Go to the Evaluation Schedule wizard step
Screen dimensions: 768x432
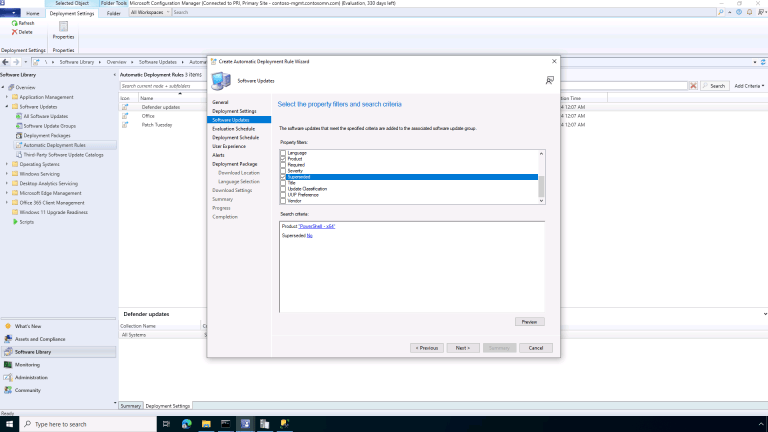[x=234, y=129]
